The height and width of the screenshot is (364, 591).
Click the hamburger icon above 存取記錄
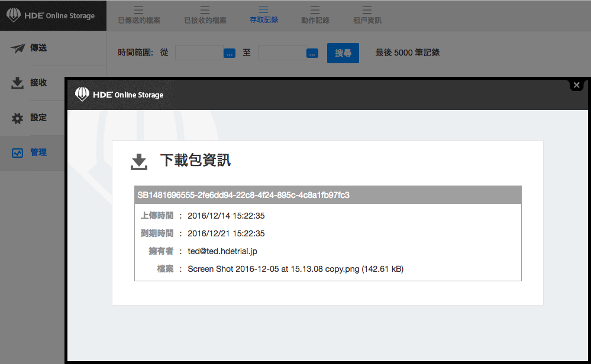coord(264,9)
